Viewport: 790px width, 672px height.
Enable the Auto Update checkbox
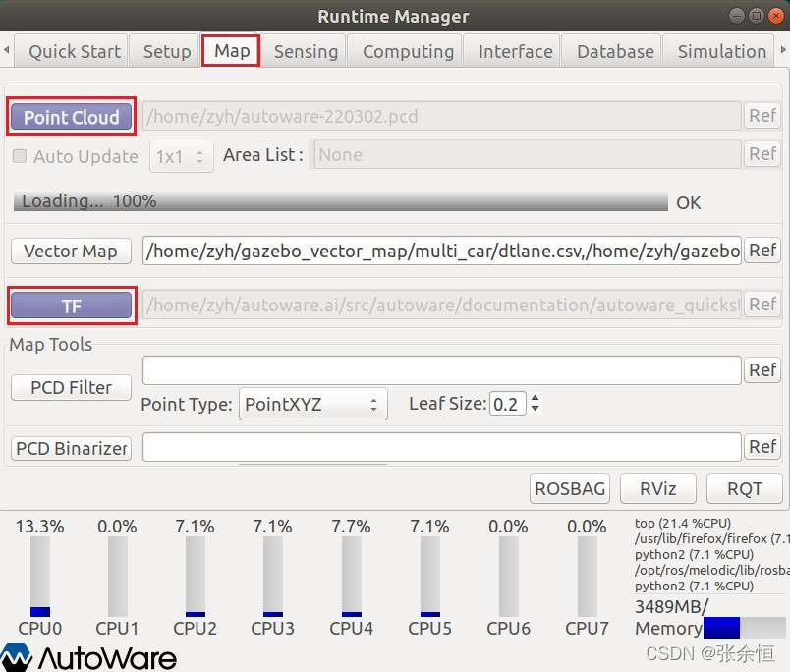pos(20,156)
